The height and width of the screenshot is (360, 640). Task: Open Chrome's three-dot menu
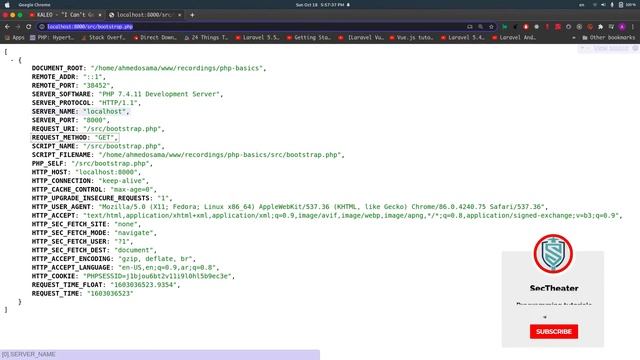click(633, 27)
